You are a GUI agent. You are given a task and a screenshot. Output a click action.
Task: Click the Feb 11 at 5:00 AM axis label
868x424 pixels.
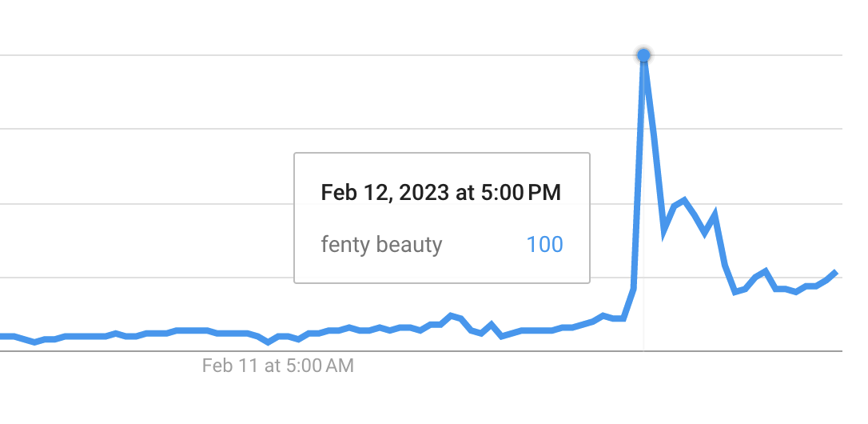pos(277,366)
